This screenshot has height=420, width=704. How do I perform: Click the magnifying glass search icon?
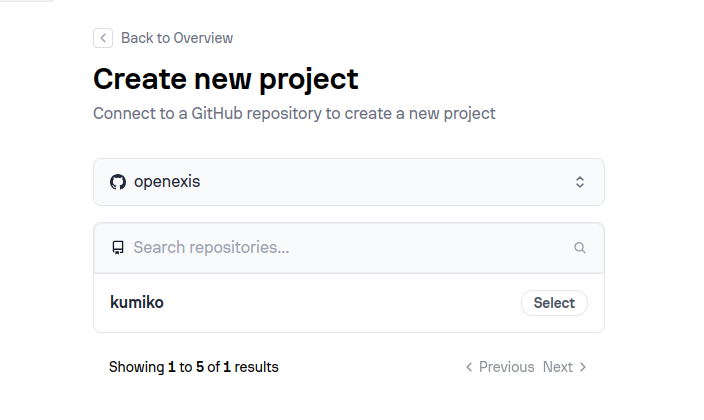pos(580,248)
